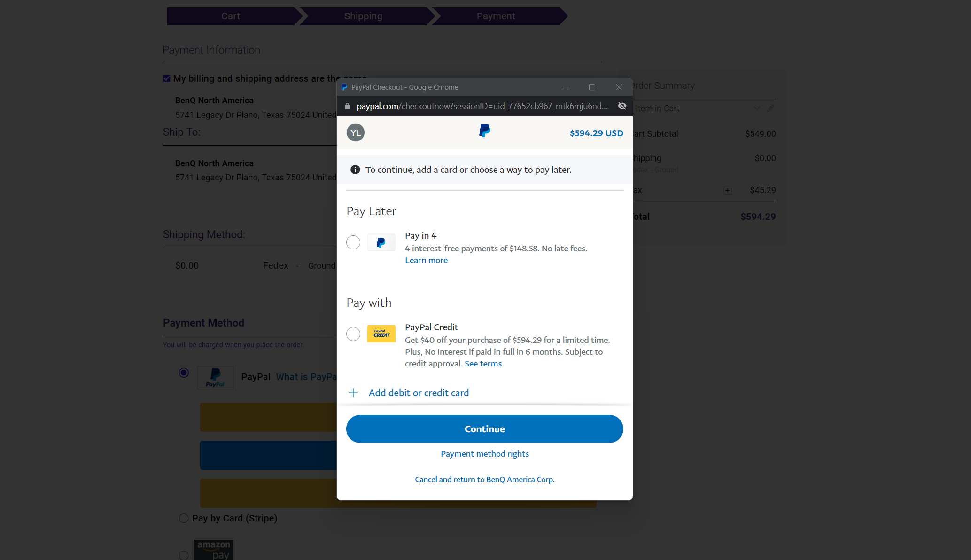Click the PayPal Credit yellow badge

coord(381,334)
